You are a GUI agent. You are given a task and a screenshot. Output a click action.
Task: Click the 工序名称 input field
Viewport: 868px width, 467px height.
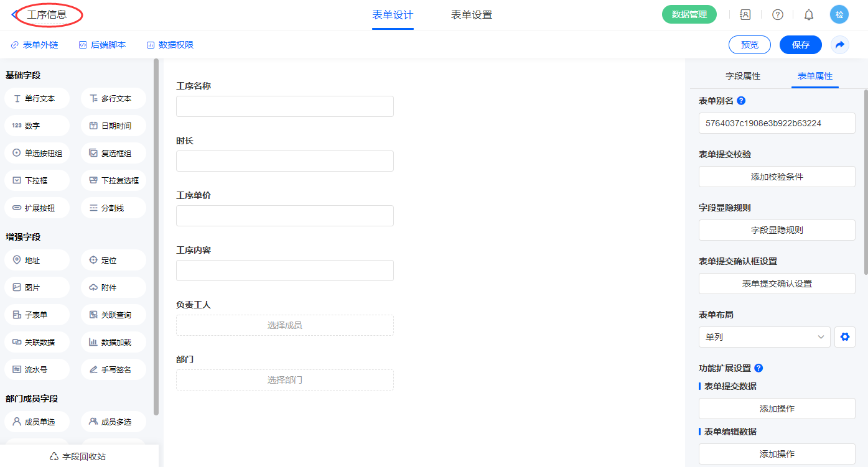[284, 106]
